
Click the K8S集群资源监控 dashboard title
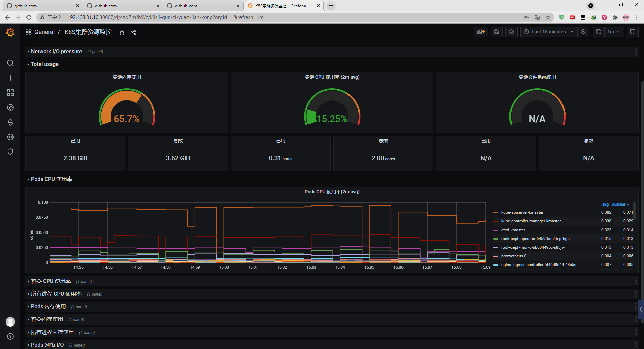click(88, 32)
